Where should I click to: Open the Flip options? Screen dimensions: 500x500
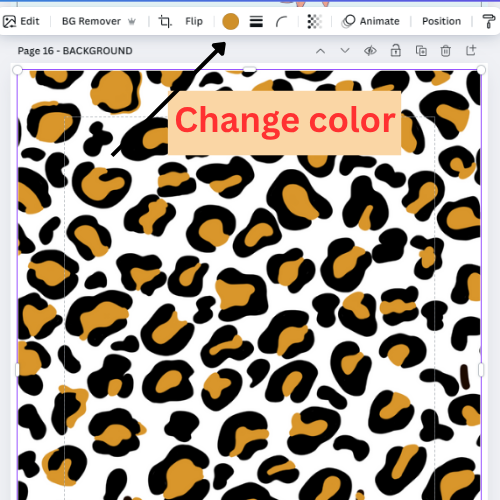[194, 21]
